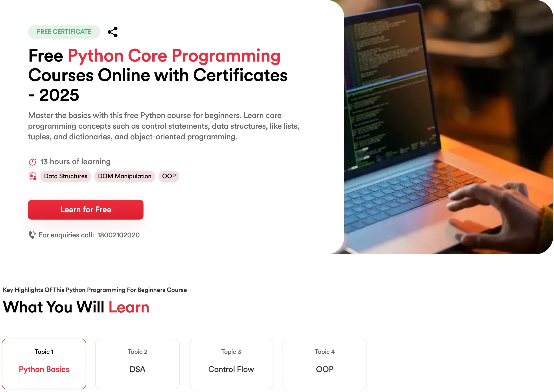Screen dimensions: 554x392
Task: Click the phone icon next to enquiries number
Action: point(32,235)
